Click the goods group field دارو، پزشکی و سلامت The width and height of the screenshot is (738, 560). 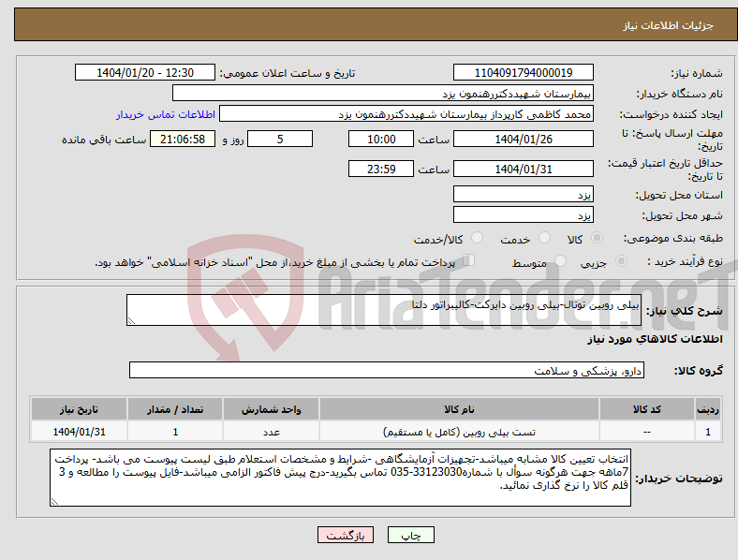(x=387, y=370)
